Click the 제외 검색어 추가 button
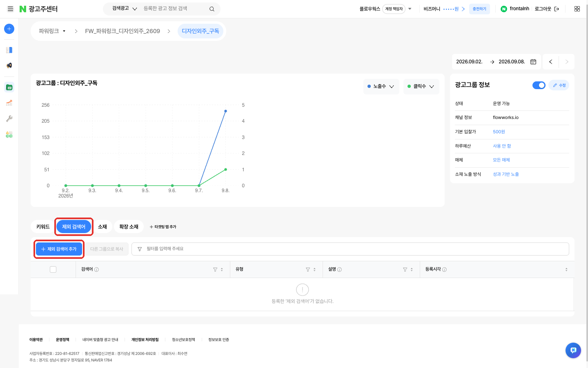The height and width of the screenshot is (368, 588). click(x=59, y=249)
